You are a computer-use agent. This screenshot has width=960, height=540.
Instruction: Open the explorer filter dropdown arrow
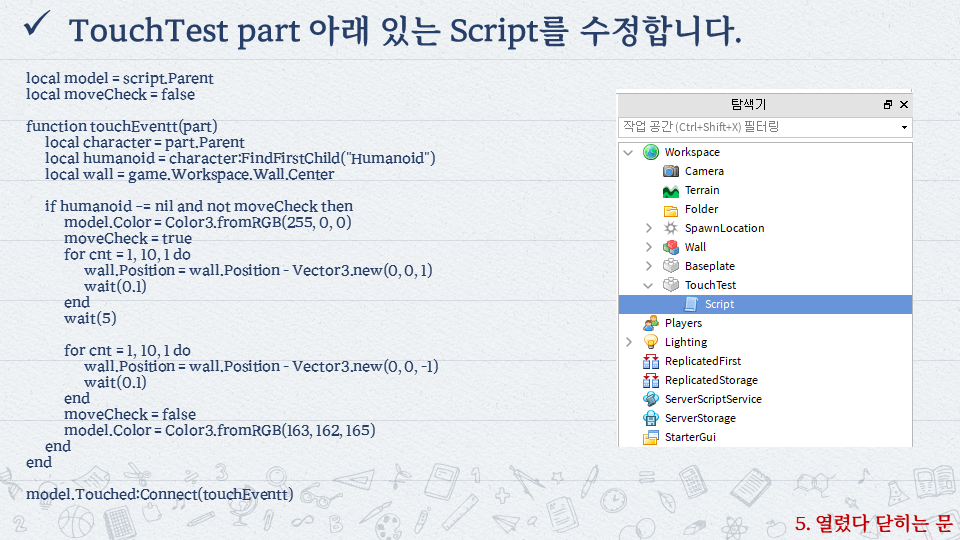coord(904,127)
